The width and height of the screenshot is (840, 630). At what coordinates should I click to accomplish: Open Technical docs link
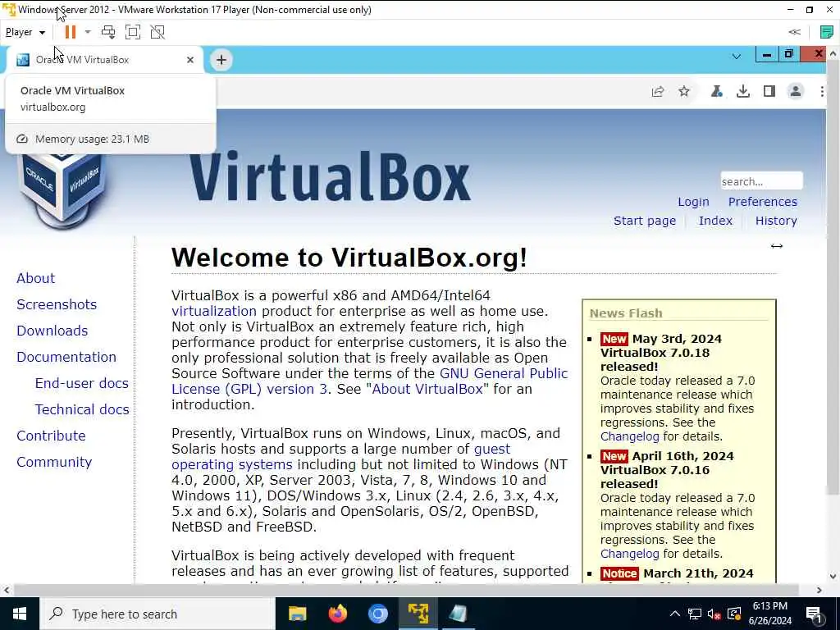point(82,410)
